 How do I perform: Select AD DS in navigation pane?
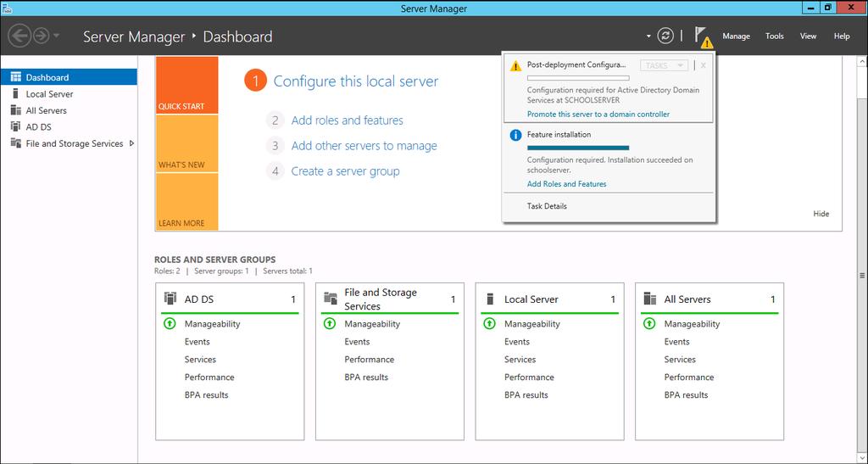(69, 126)
